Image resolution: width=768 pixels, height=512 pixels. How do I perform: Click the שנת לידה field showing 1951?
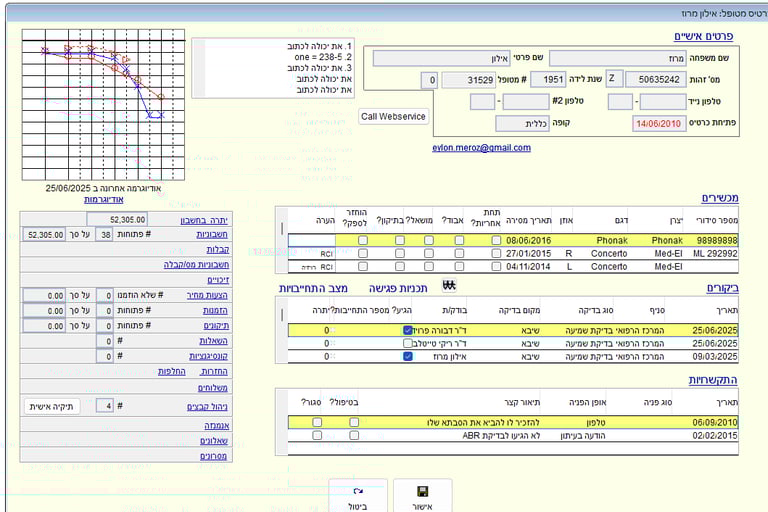click(x=548, y=79)
